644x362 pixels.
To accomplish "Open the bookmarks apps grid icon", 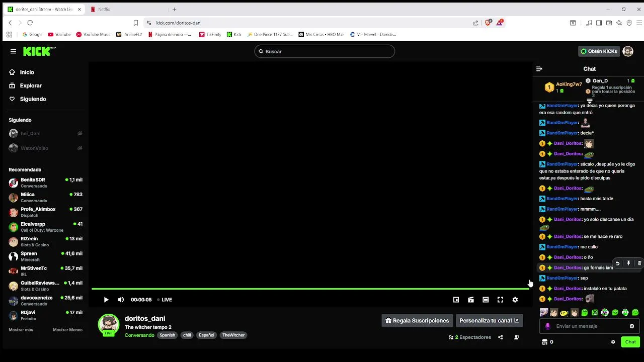I will point(9,35).
